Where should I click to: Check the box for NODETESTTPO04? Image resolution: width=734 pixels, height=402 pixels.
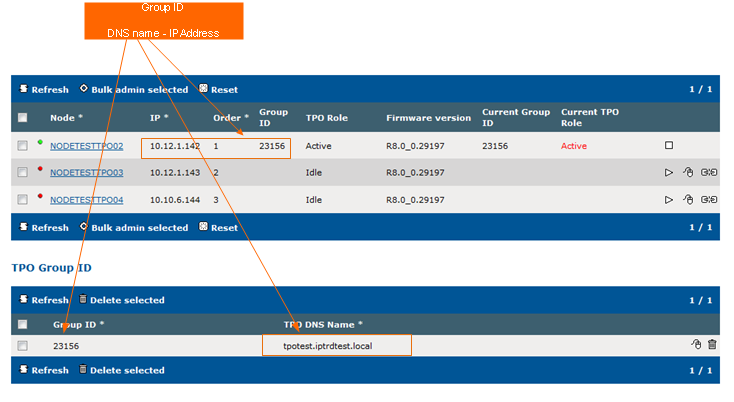[22, 200]
